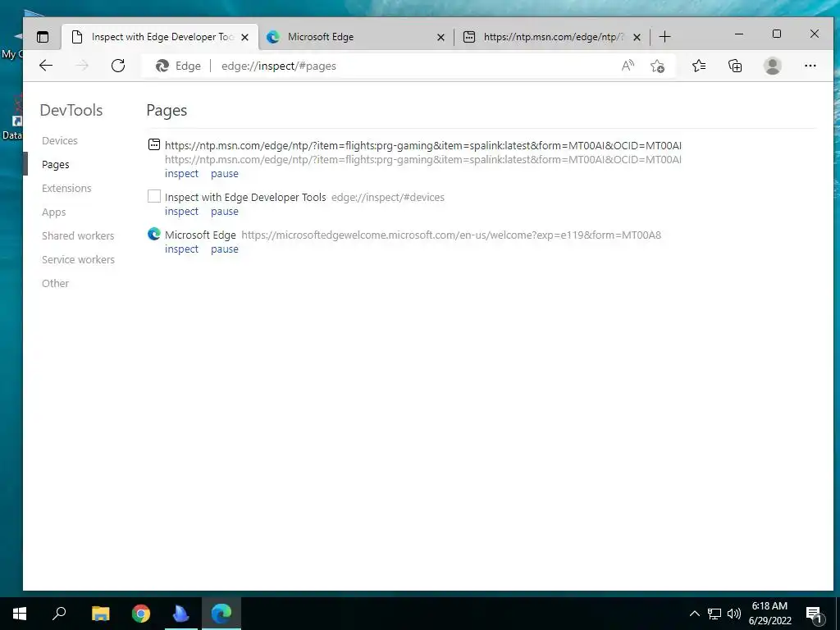Open the Windows Start menu
This screenshot has height=630, width=840.
click(x=20, y=613)
